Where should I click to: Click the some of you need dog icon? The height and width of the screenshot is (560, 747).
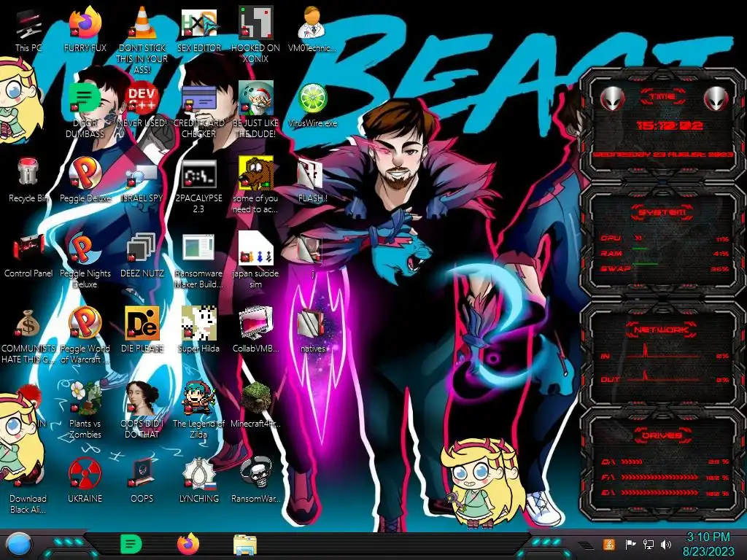coord(255,186)
